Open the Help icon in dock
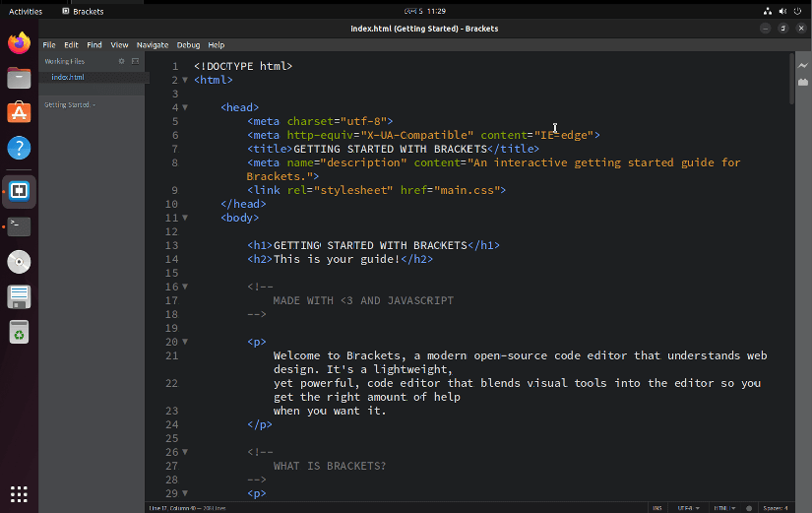The image size is (812, 513). tap(19, 149)
